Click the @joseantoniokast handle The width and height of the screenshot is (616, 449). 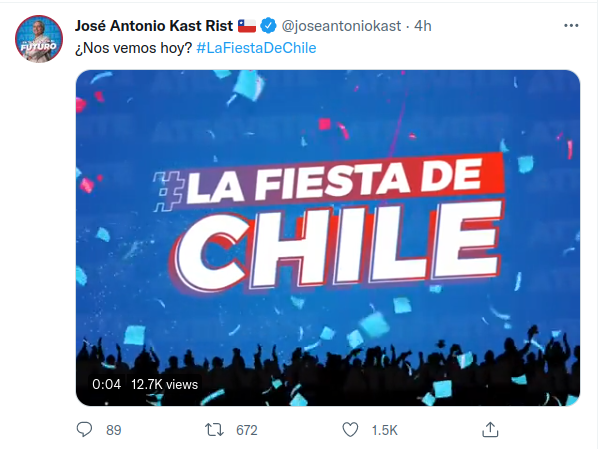334,26
